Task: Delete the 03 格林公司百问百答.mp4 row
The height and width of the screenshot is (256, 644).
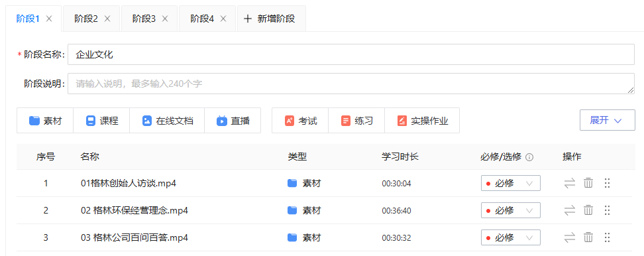Action: coord(588,237)
